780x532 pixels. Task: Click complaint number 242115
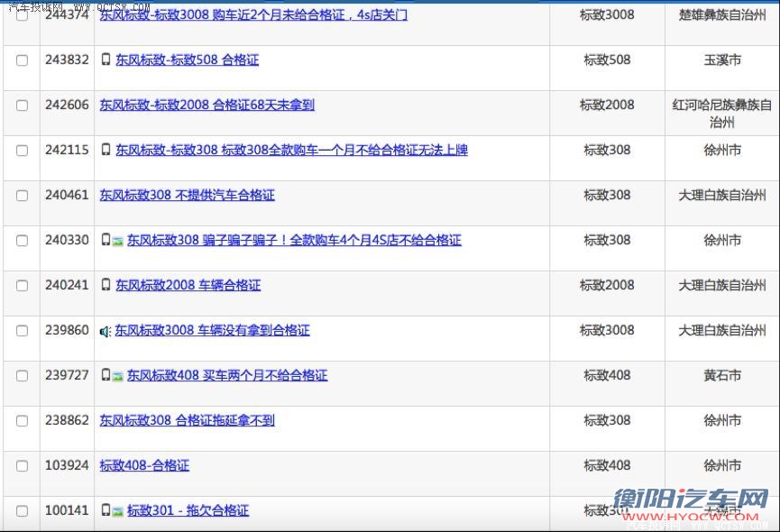(67, 150)
